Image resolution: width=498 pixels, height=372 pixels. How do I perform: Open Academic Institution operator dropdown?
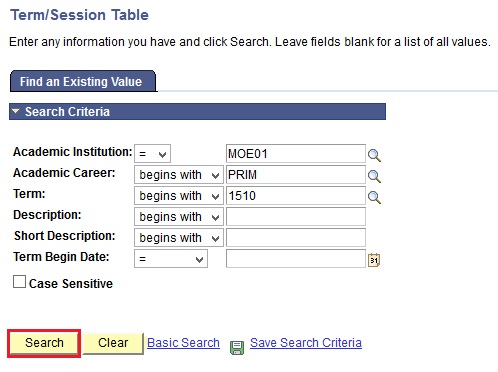point(152,154)
